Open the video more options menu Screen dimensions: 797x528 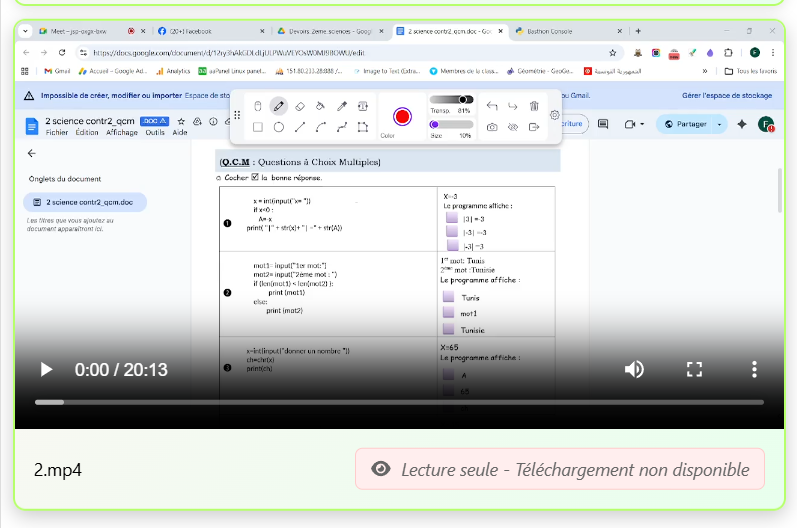click(x=755, y=369)
